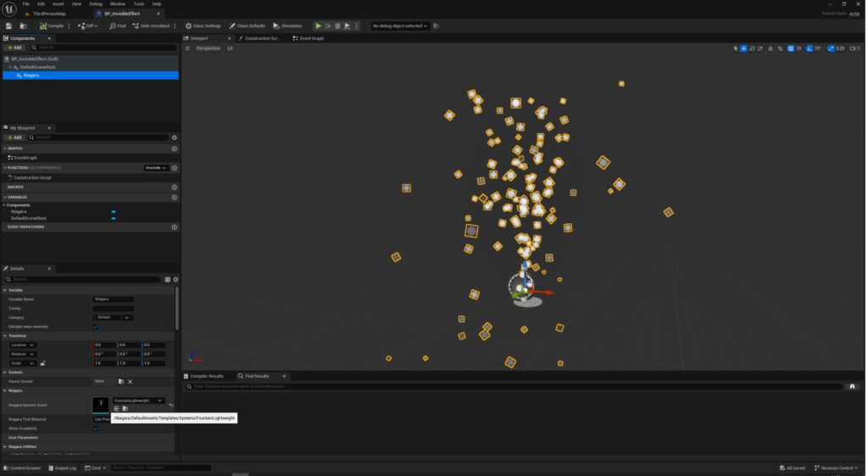This screenshot has height=476, width=868.
Task: Toggle the Scale lock icon
Action: pyautogui.click(x=42, y=363)
